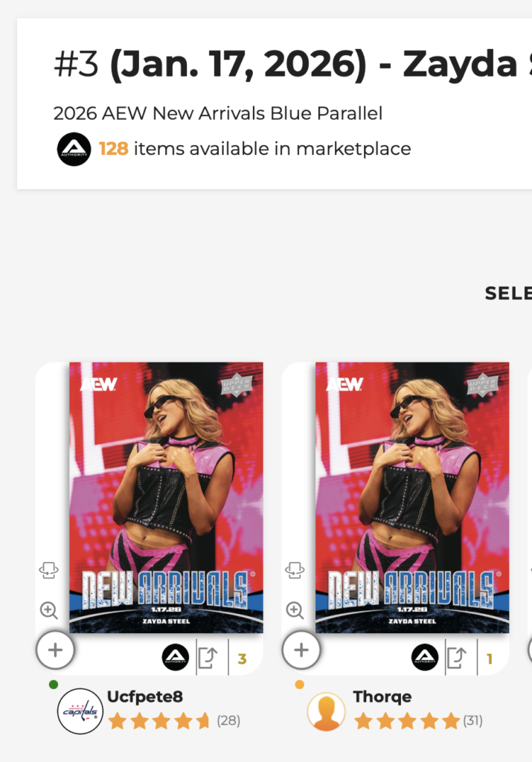The image size is (532, 762).
Task: Click the Authority badge beside 128 items
Action: click(x=74, y=149)
